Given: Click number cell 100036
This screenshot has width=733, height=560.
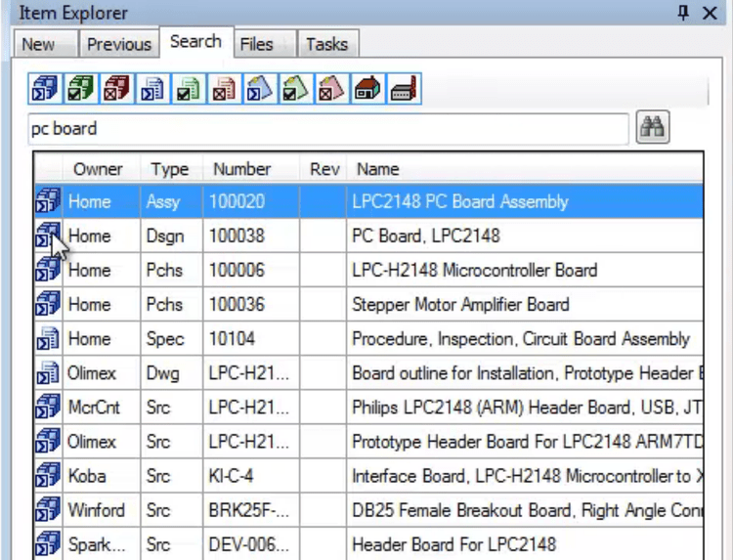Looking at the screenshot, I should pos(251,304).
